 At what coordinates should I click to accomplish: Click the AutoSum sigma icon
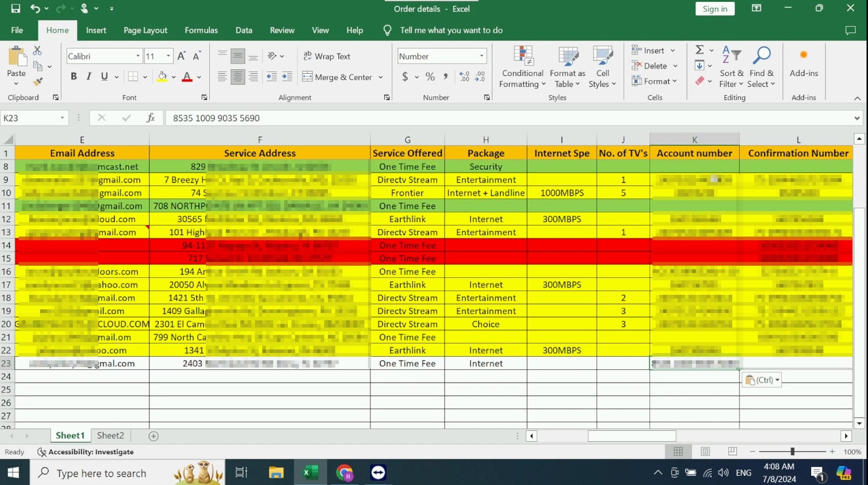click(700, 50)
